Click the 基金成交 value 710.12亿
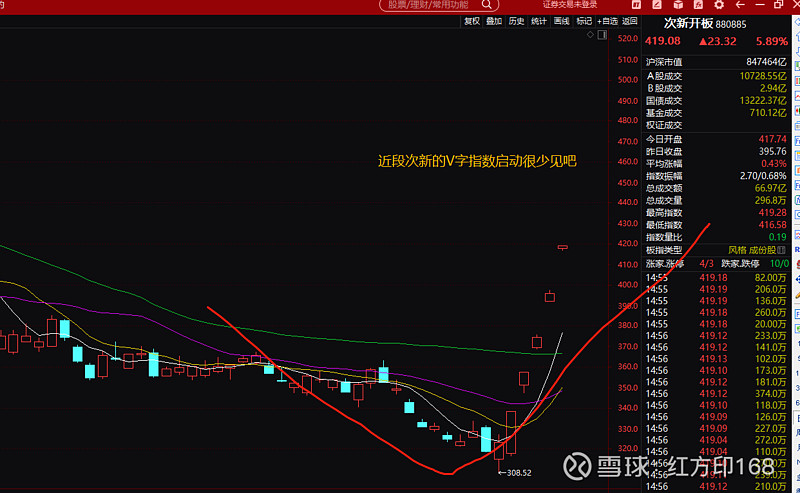Image resolution: width=800 pixels, height=493 pixels. point(768,112)
